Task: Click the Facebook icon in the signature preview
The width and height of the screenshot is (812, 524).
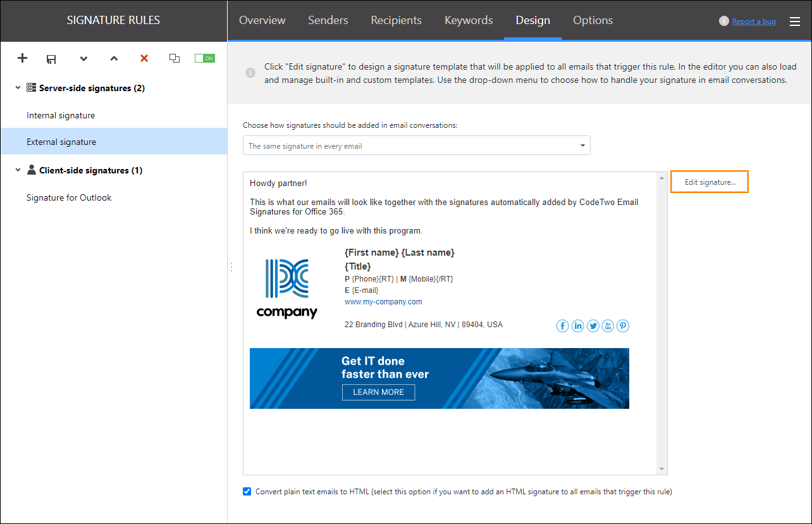Action: (562, 325)
